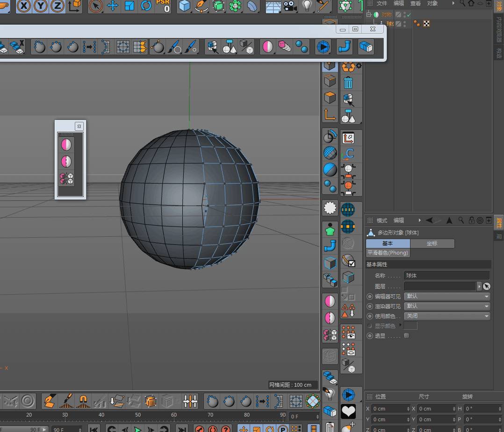Open 编辑 menu in object manager
Image resolution: width=504 pixels, height=432 pixels.
(x=398, y=4)
